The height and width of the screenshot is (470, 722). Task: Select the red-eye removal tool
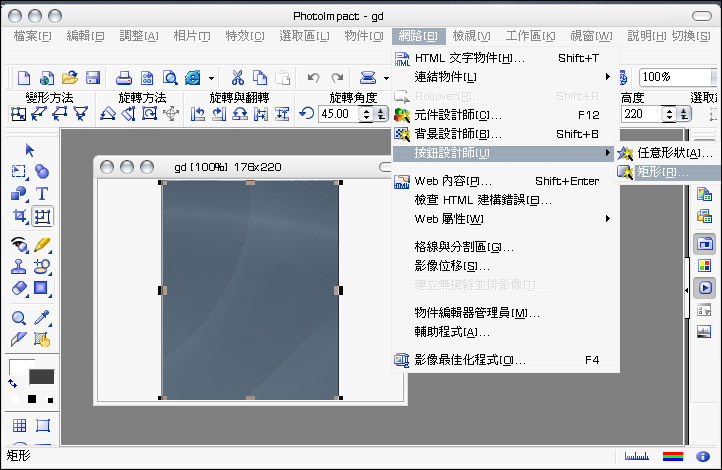click(x=19, y=244)
